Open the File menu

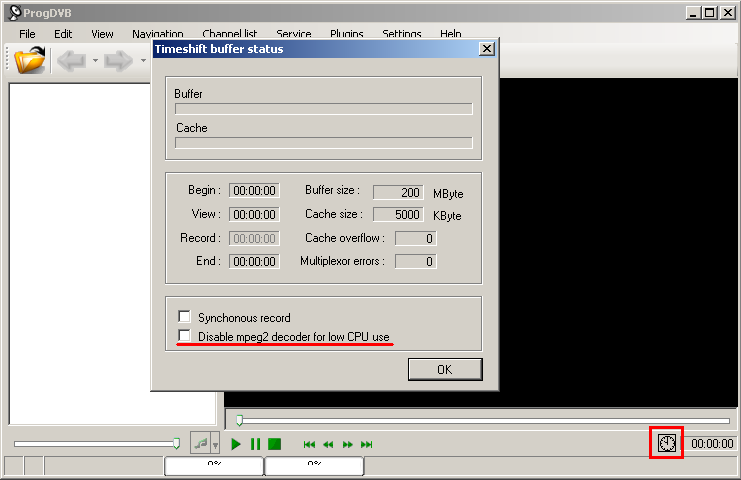tap(27, 34)
